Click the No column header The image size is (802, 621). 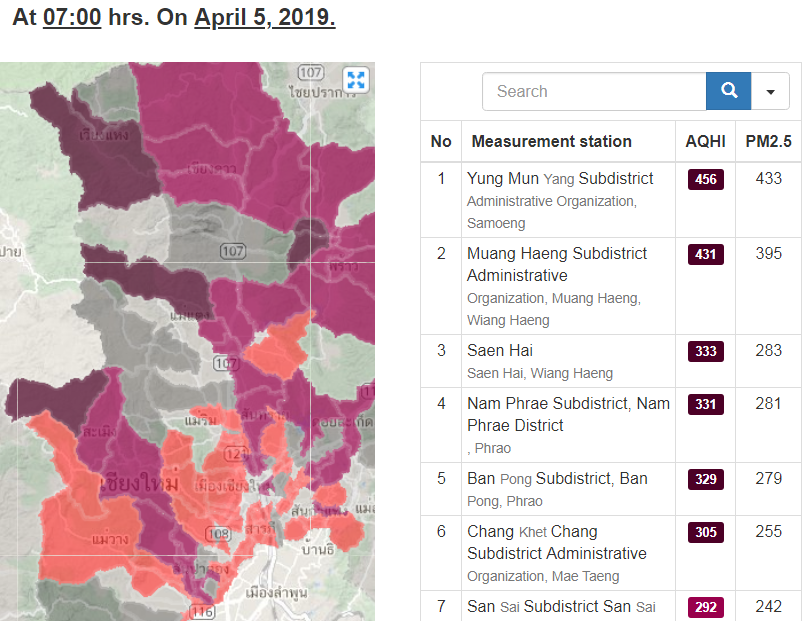[x=441, y=141]
